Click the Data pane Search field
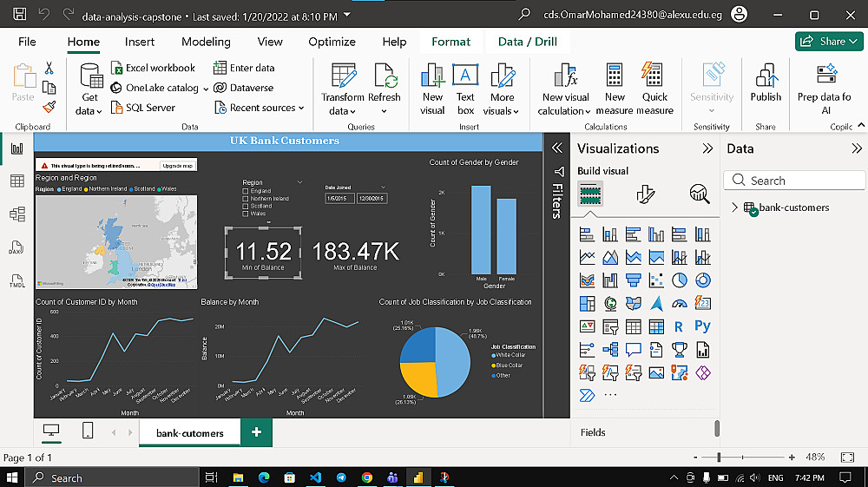The height and width of the screenshot is (487, 868). point(794,181)
